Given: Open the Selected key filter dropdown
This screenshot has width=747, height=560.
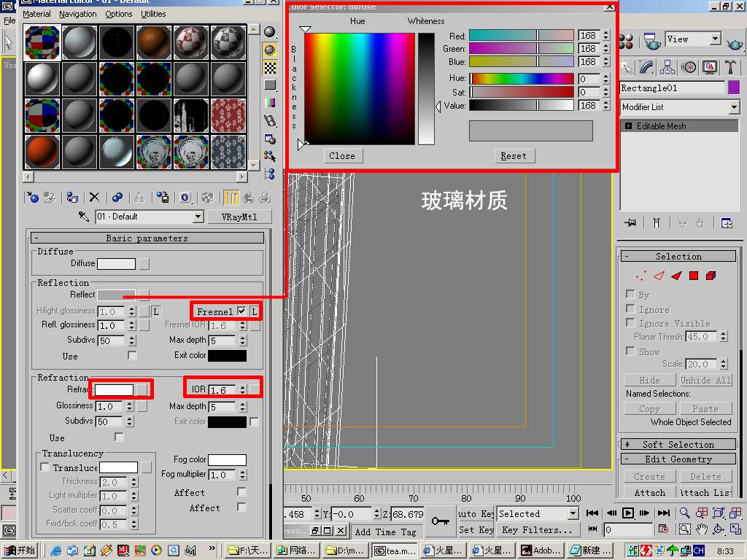Looking at the screenshot, I should (573, 513).
